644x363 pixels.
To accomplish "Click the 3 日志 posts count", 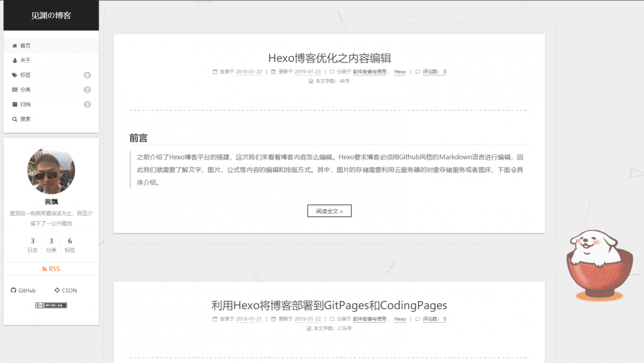I will [x=33, y=245].
